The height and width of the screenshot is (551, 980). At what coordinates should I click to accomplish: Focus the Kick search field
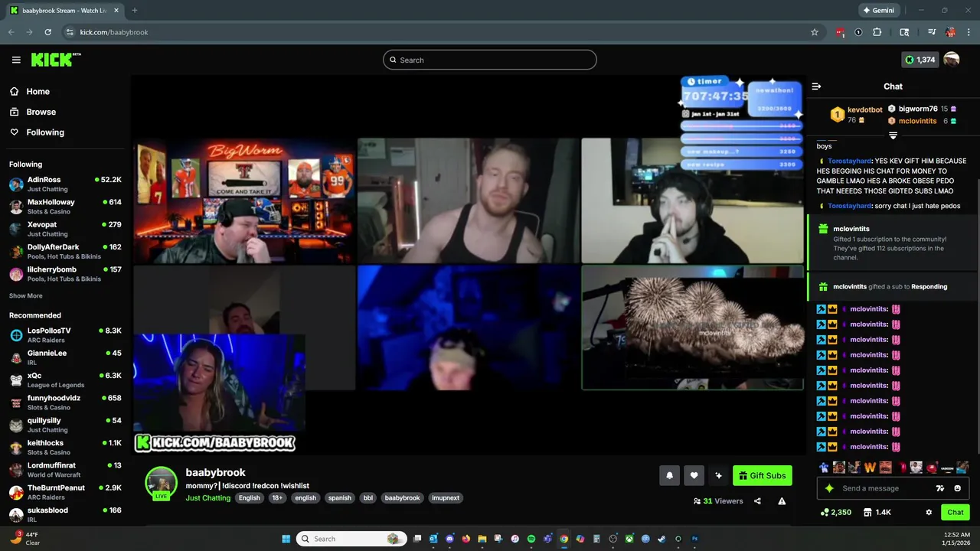pos(490,60)
